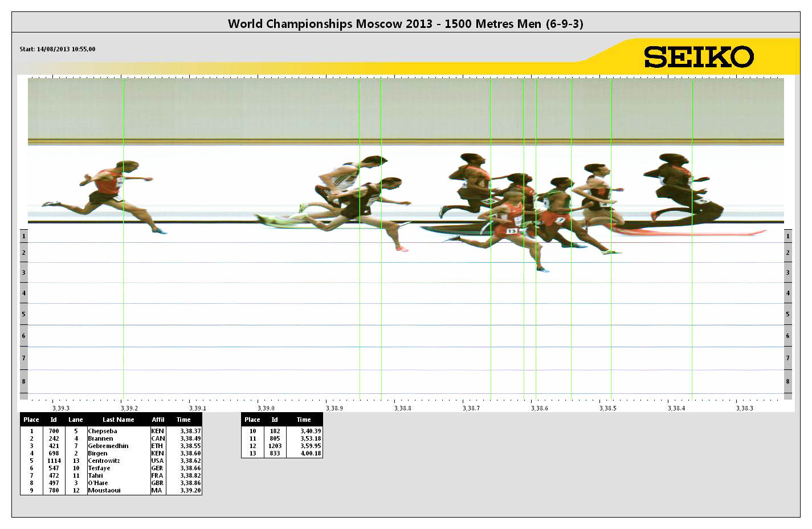This screenshot has width=812, height=529.
Task: Select Id 182 in the second results table
Action: coord(275,431)
